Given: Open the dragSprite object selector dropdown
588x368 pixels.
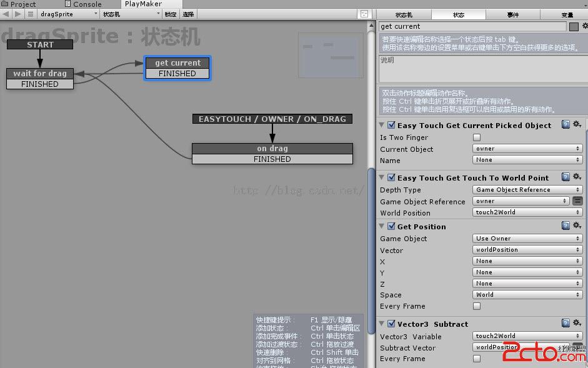Looking at the screenshot, I should 68,14.
